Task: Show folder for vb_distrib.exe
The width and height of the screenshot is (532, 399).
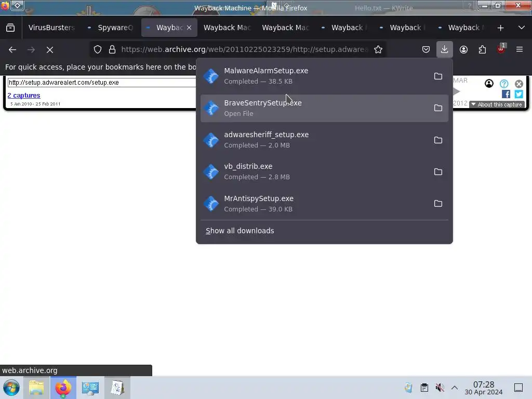Action: 438,171
